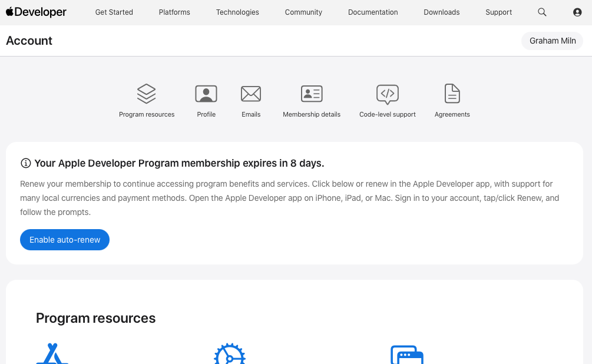The width and height of the screenshot is (592, 364).
Task: Click the Profile label link
Action: 206,114
